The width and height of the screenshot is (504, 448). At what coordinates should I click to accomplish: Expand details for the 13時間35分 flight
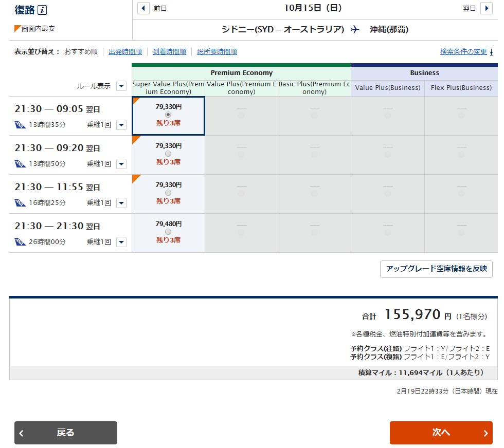point(121,125)
